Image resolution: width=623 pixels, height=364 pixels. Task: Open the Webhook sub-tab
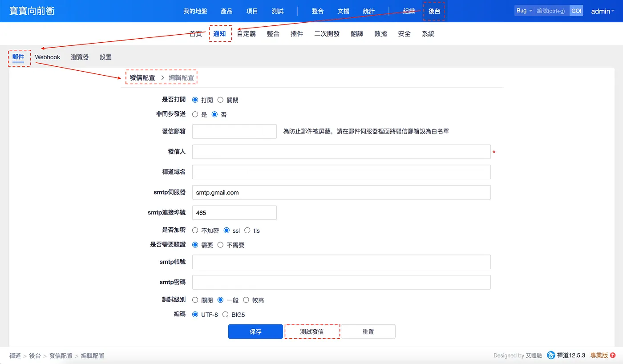[x=48, y=57]
